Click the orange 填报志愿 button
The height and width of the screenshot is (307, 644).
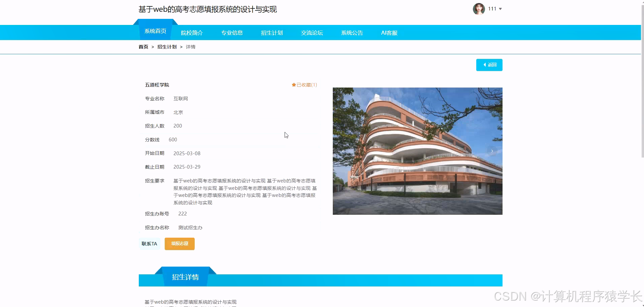pyautogui.click(x=179, y=243)
